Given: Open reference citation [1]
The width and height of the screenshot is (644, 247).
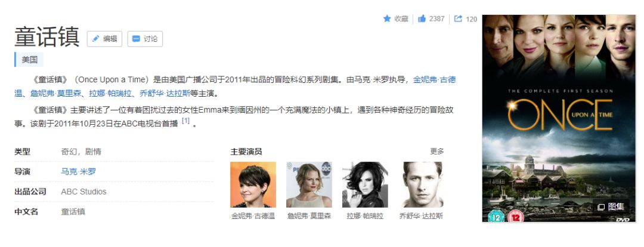Looking at the screenshot, I should tap(185, 121).
